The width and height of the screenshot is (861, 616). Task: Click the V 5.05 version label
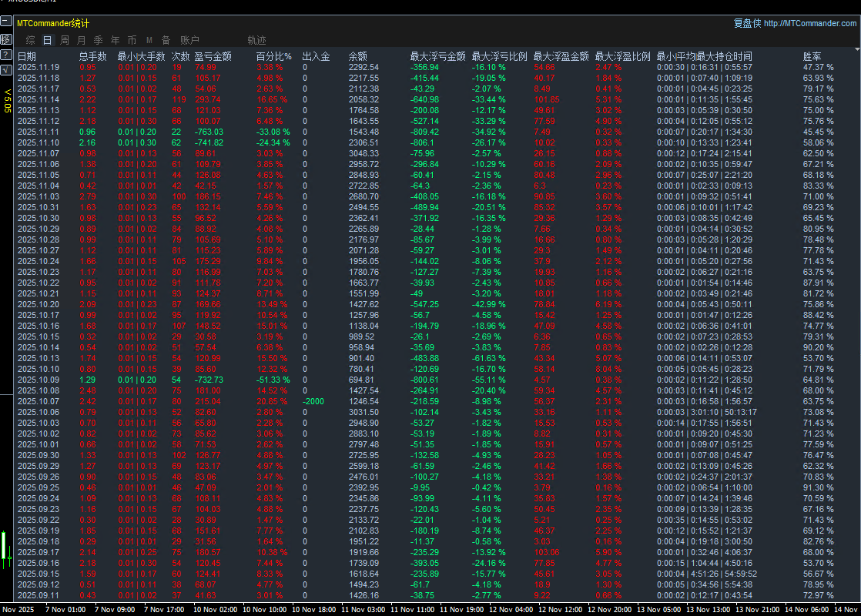(7, 101)
